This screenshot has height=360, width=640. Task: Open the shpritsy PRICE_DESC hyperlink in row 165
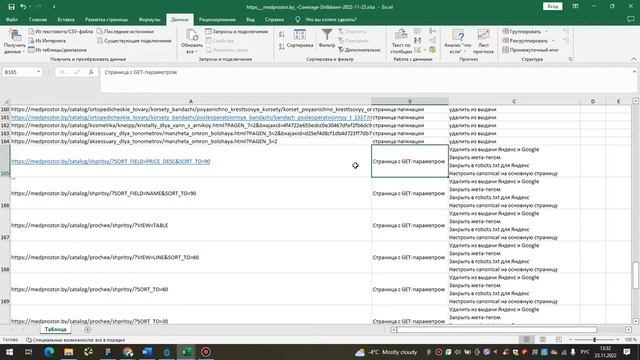(110, 161)
